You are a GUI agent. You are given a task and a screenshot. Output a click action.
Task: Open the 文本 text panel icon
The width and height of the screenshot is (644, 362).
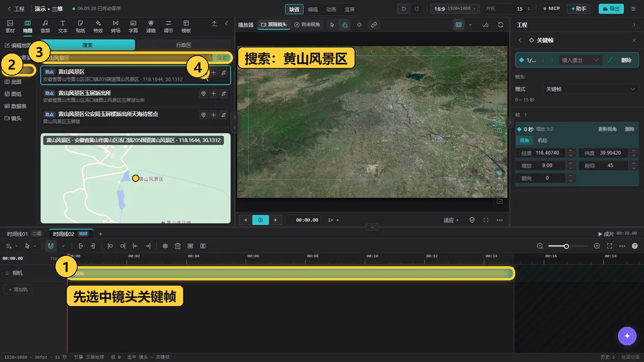(x=63, y=27)
